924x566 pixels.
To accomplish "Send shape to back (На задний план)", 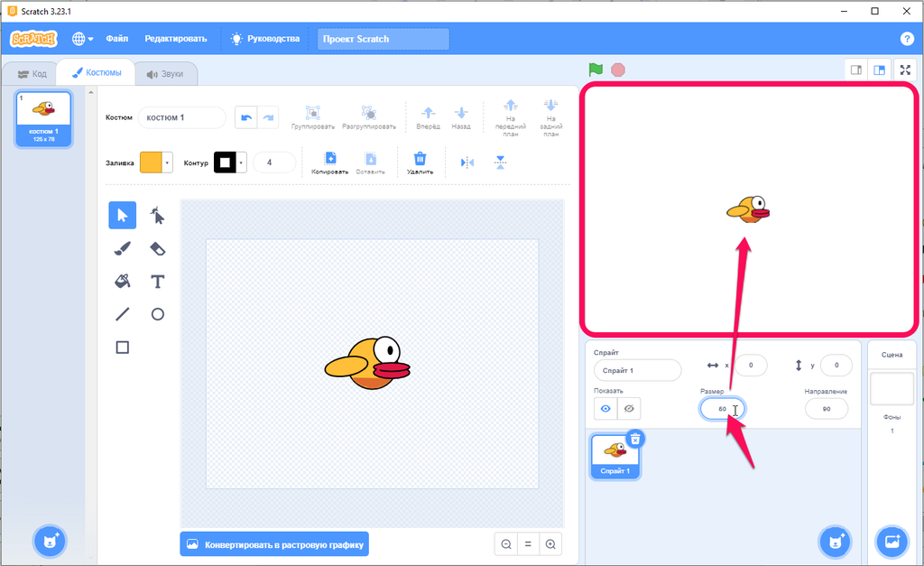I will 551,117.
